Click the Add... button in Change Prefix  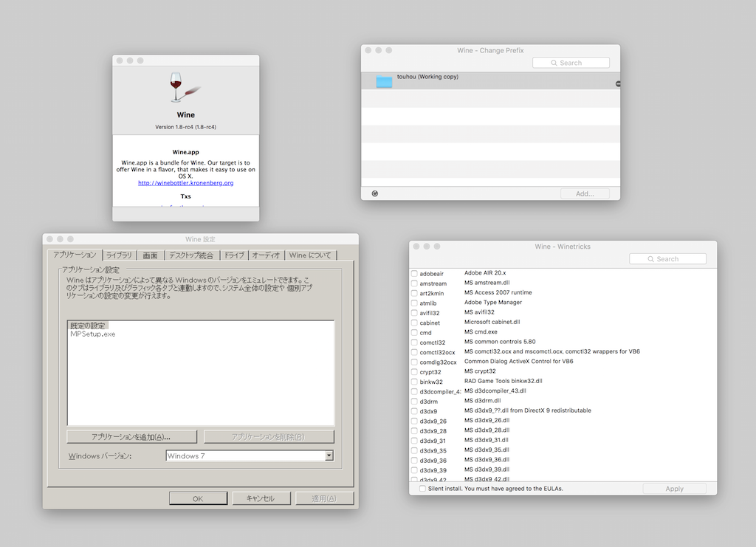click(x=585, y=193)
